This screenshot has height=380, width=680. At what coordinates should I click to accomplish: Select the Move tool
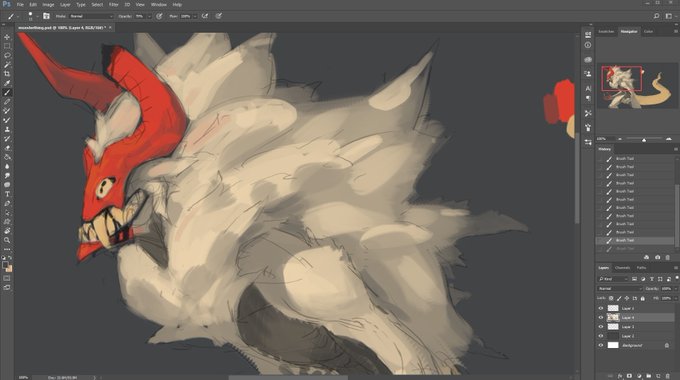click(x=7, y=37)
